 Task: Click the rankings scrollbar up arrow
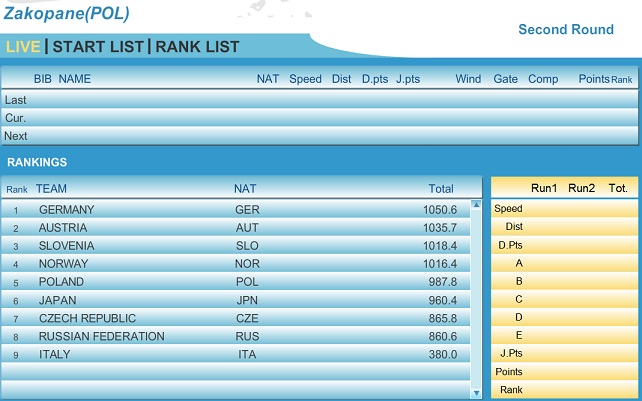[476, 204]
